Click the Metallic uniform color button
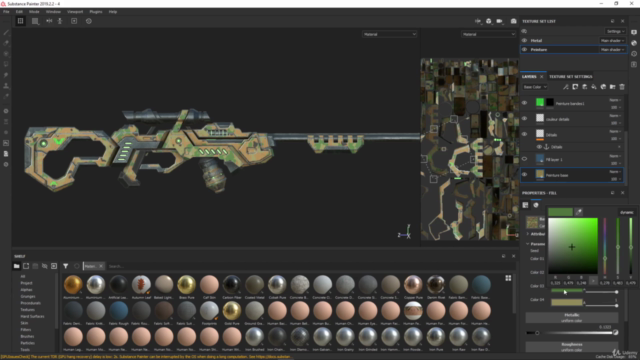The width and height of the screenshot is (640, 360). [x=571, y=318]
